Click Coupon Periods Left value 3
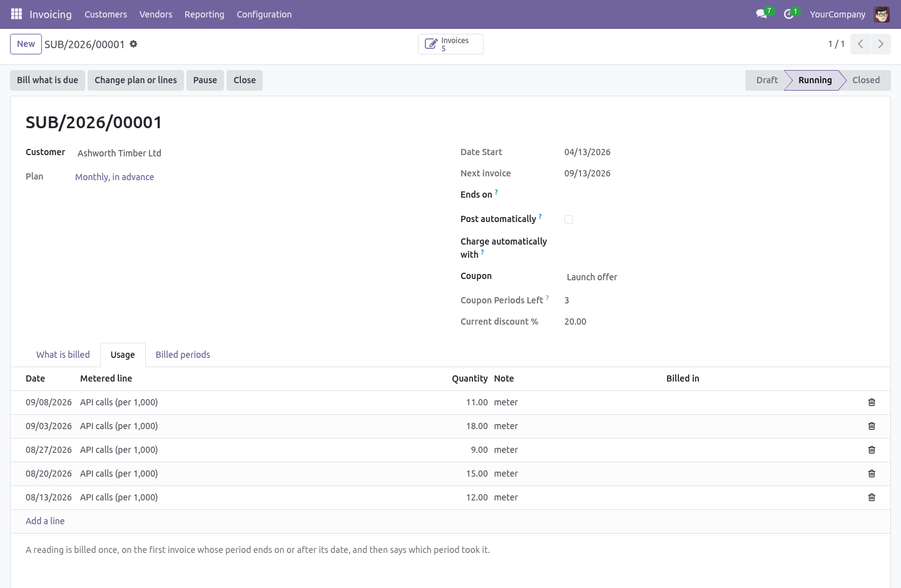The width and height of the screenshot is (901, 588). (567, 300)
